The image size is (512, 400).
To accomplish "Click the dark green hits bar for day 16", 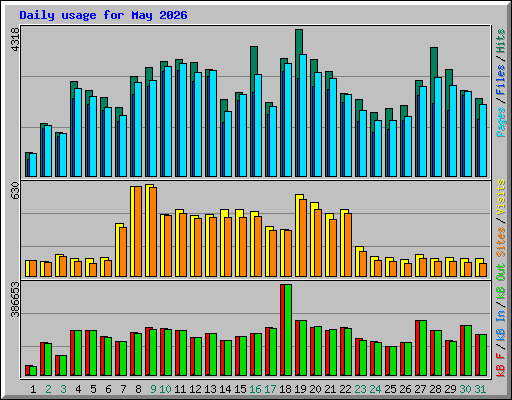I will [x=254, y=60].
